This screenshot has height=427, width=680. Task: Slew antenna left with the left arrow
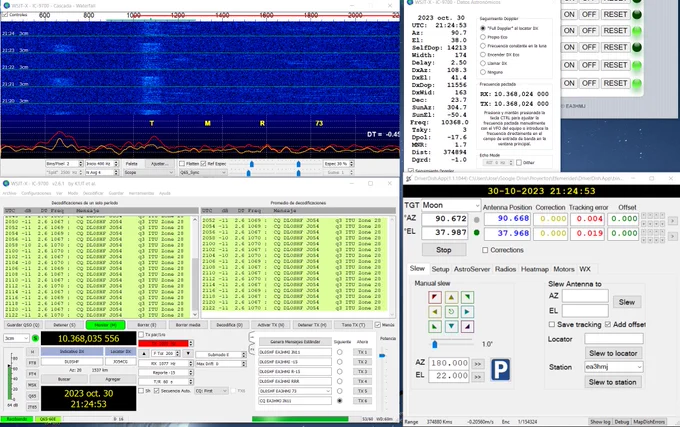(x=435, y=312)
